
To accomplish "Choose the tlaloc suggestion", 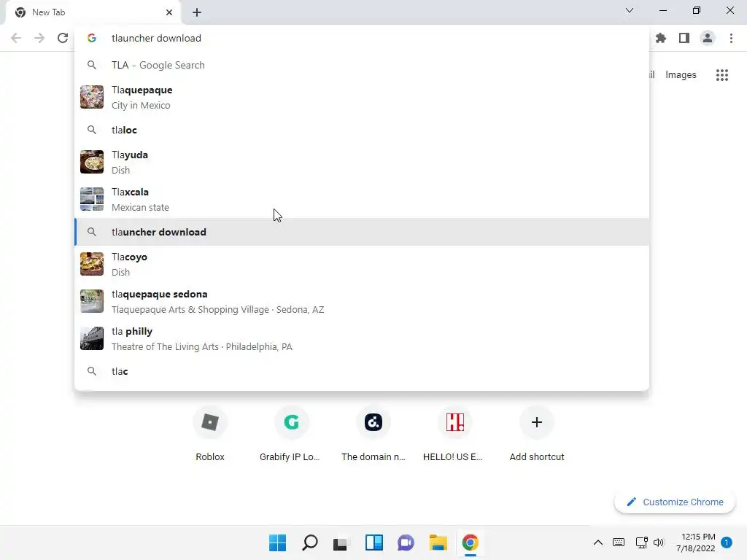I will (x=362, y=130).
